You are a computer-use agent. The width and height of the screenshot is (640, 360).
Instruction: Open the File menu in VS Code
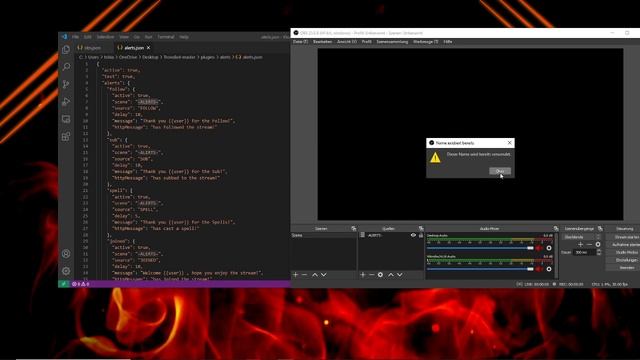(x=76, y=37)
